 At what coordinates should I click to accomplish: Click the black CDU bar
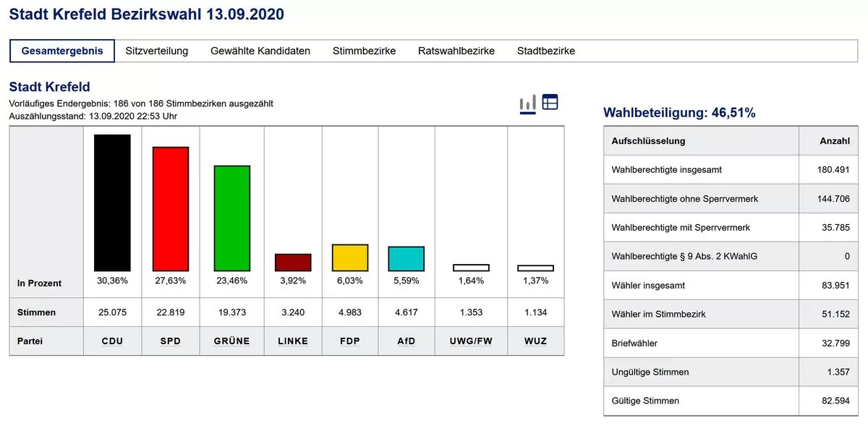pos(112,203)
